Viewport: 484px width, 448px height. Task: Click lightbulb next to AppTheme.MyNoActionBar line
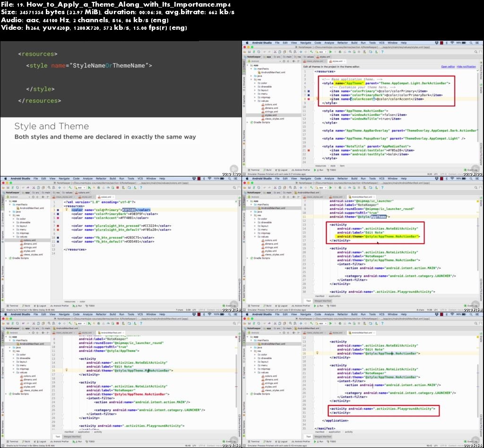click(66, 369)
